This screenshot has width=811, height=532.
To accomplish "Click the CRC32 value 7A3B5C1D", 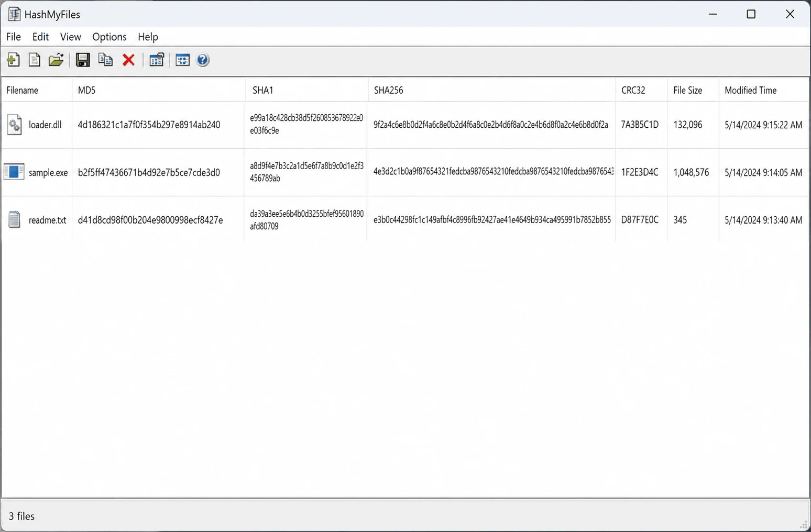I will pyautogui.click(x=640, y=125).
